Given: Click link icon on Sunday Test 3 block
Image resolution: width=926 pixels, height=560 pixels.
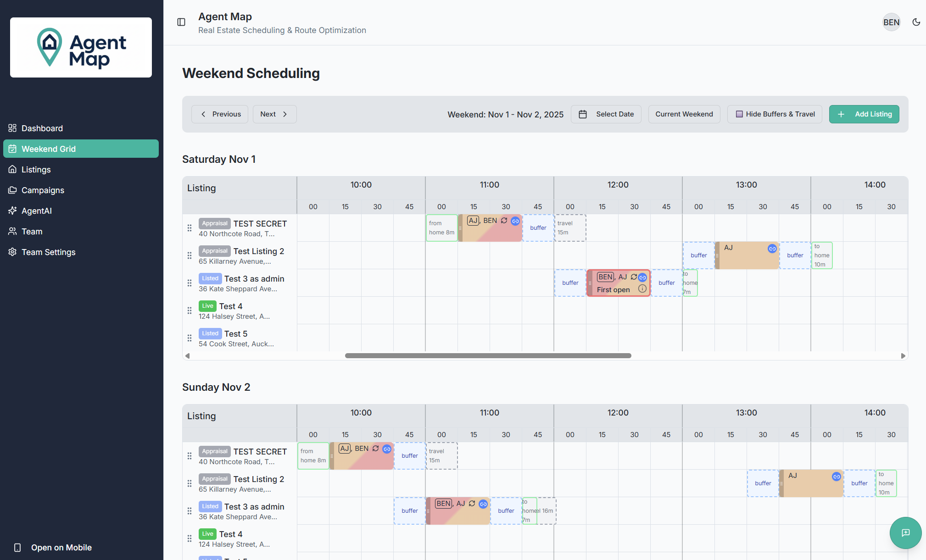Looking at the screenshot, I should click(x=483, y=504).
